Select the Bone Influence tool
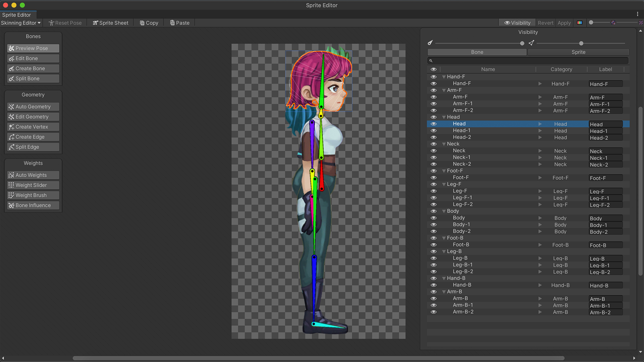Viewport: 644px width, 362px height. click(33, 205)
